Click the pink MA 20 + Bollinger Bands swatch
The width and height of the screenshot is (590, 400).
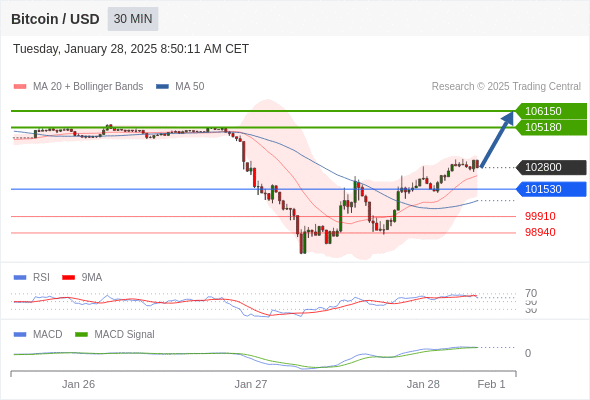(x=20, y=87)
